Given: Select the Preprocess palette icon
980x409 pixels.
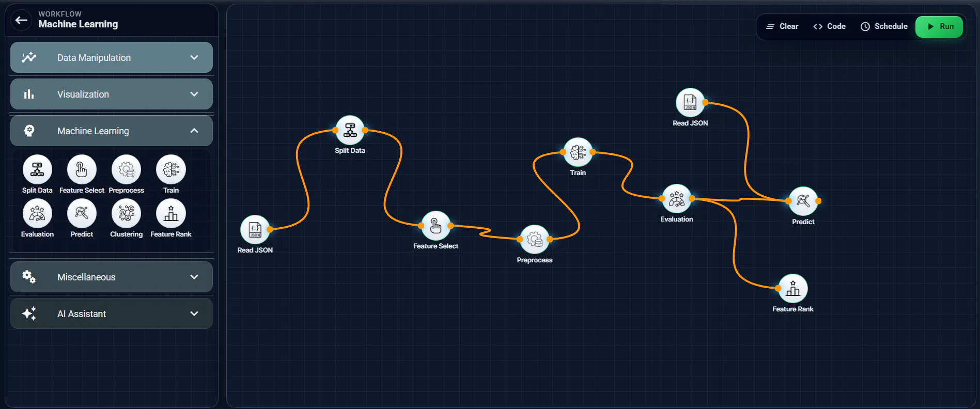Looking at the screenshot, I should coord(126,169).
